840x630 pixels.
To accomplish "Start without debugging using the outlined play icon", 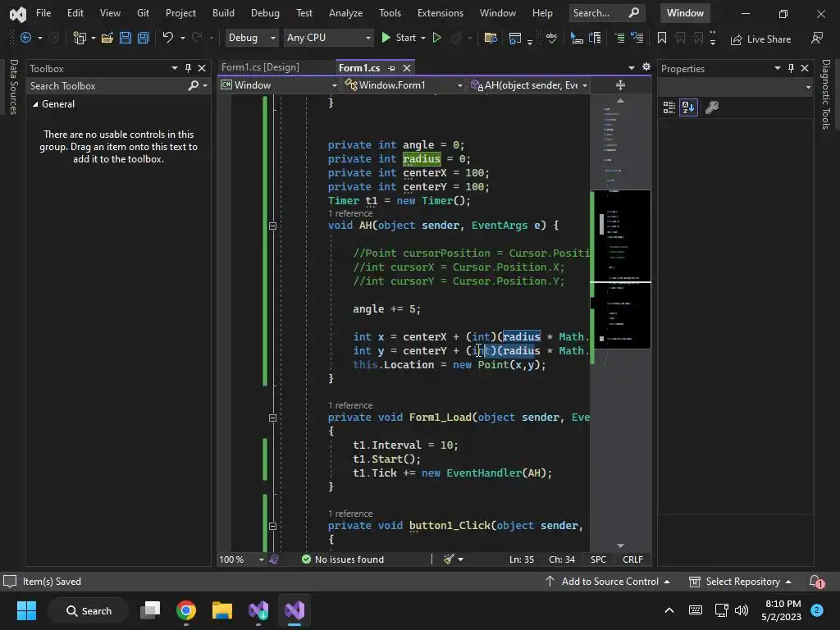I will (436, 38).
